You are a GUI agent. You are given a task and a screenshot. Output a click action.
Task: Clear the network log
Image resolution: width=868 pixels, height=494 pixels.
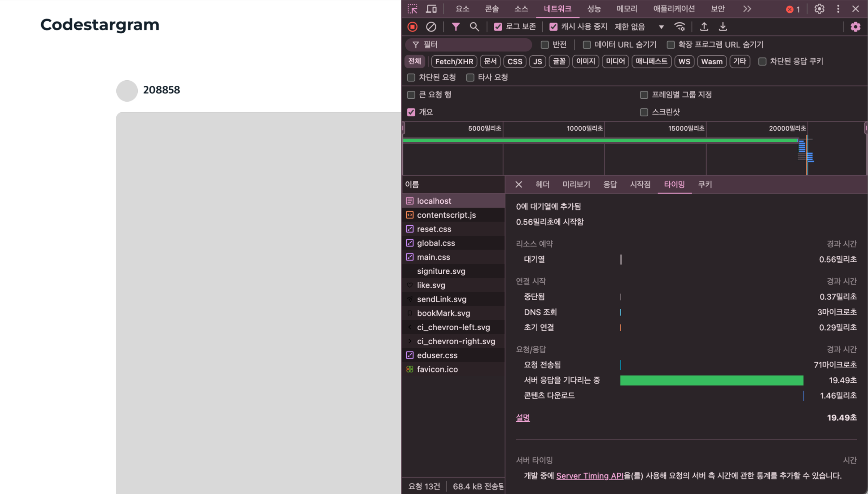[431, 27]
